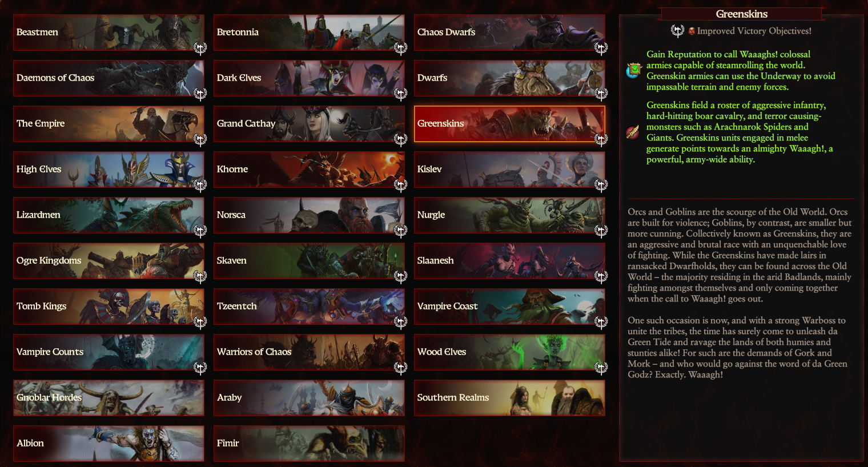
Task: Click the sword roster icon in Greenskins panel
Action: point(633,132)
